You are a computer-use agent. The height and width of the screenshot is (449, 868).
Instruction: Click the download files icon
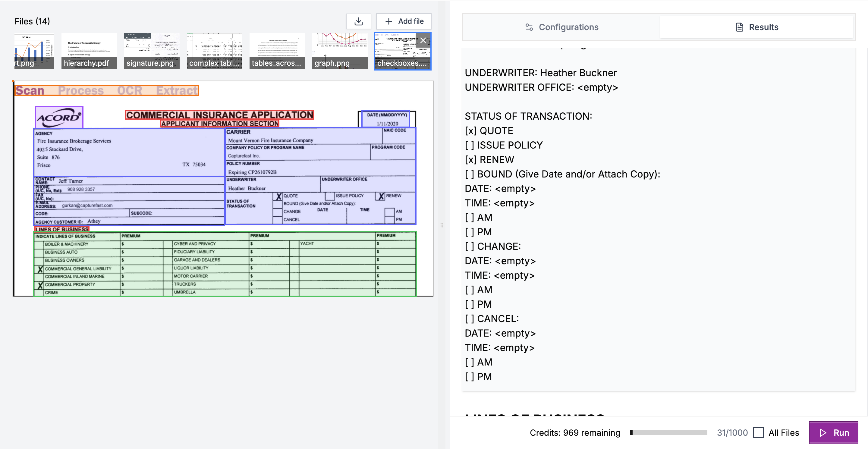[x=359, y=21]
